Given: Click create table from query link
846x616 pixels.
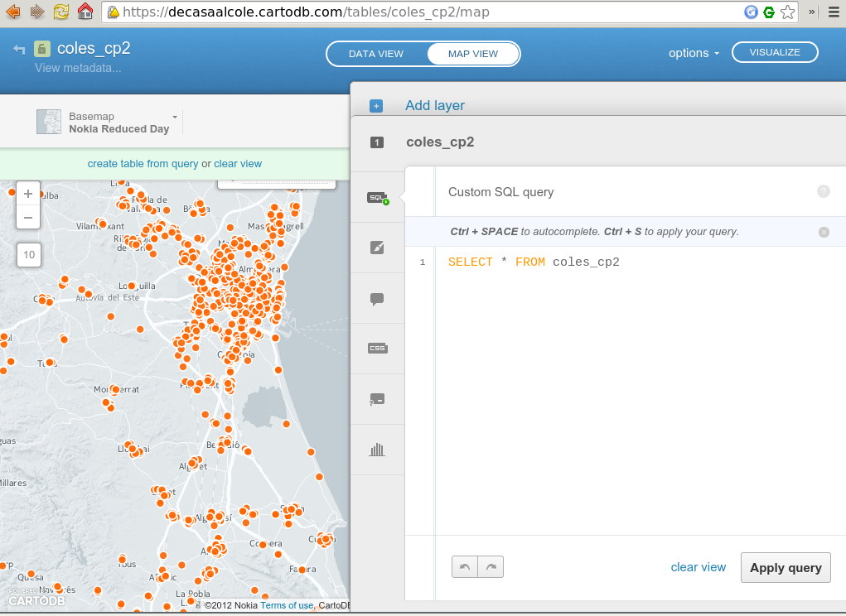Looking at the screenshot, I should [143, 164].
